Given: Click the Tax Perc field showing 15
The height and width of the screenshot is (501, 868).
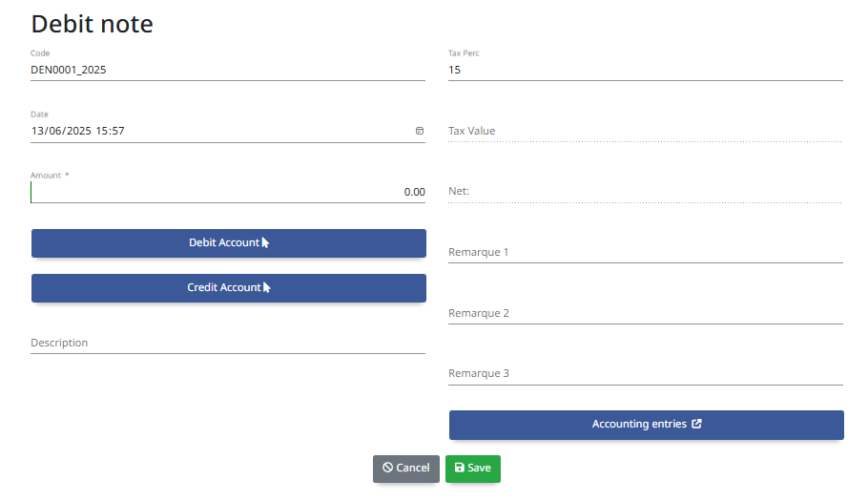Looking at the screenshot, I should (646, 70).
